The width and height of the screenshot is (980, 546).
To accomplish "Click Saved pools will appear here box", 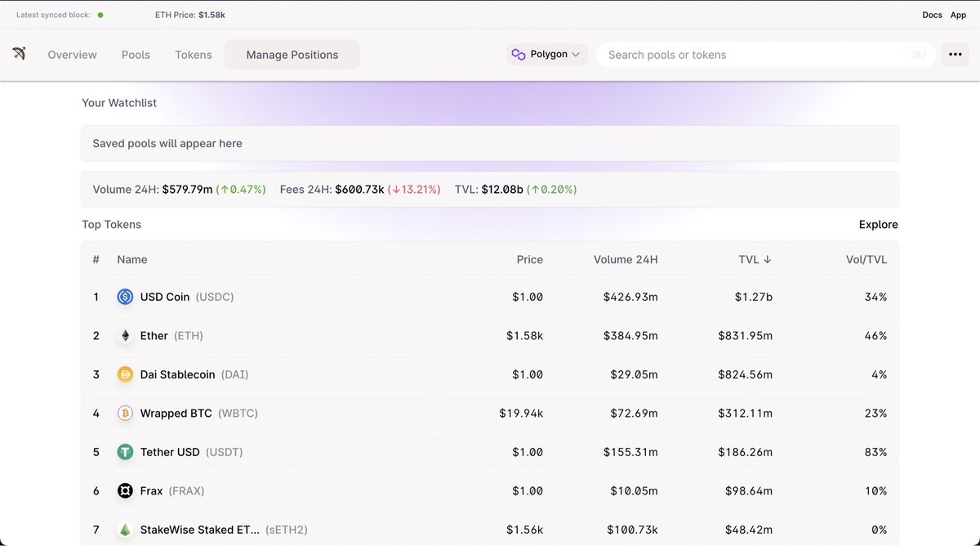I will (490, 143).
